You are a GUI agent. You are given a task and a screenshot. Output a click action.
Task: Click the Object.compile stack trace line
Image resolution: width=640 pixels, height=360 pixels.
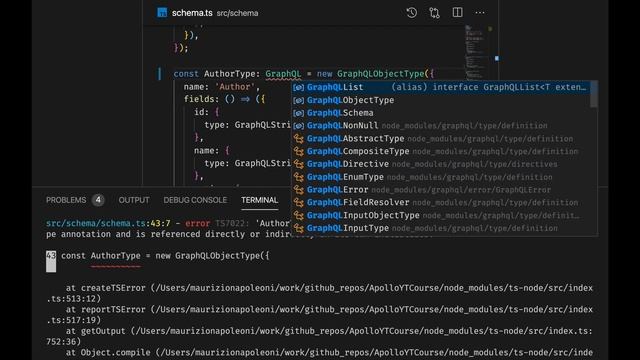(329, 353)
